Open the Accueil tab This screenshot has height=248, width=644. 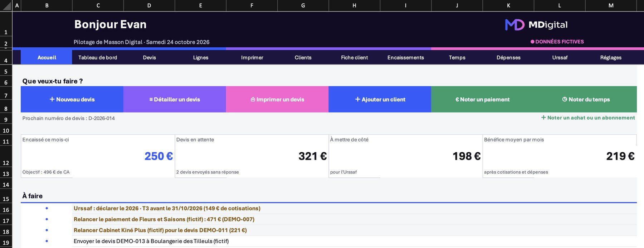(x=47, y=57)
